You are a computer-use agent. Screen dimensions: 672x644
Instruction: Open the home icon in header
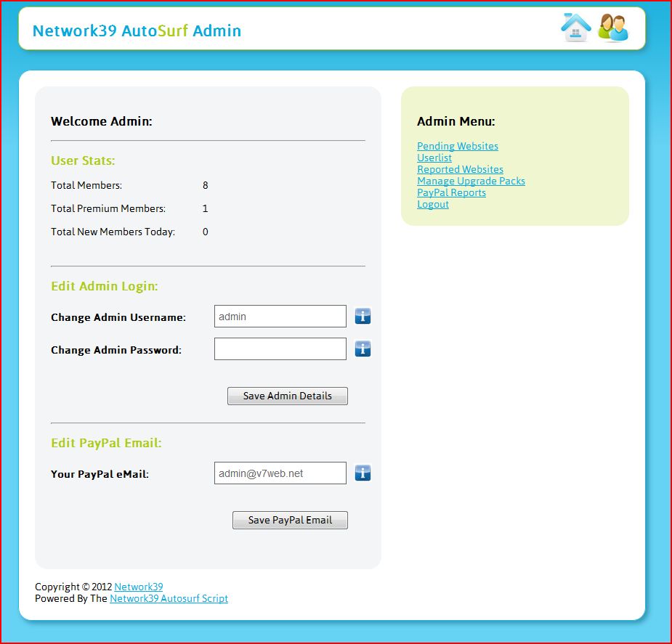[x=575, y=28]
